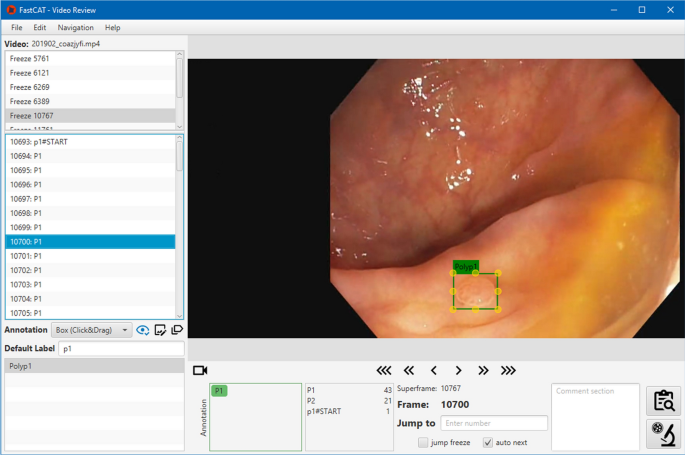Step forward fast with double-right arrows

[x=483, y=371]
